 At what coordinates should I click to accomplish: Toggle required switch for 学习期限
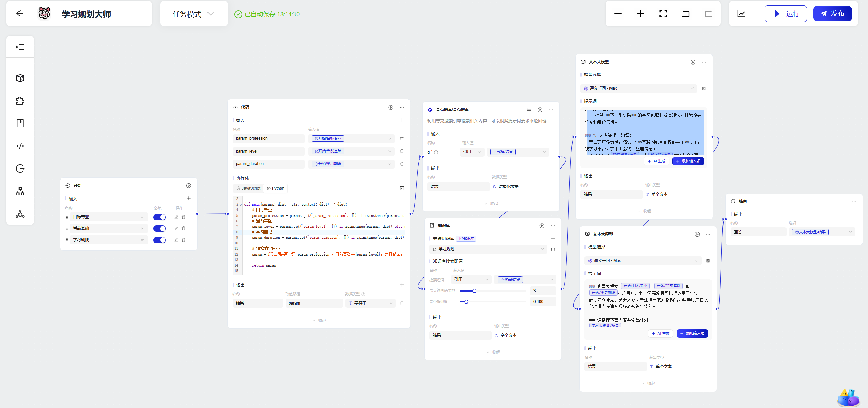(159, 240)
